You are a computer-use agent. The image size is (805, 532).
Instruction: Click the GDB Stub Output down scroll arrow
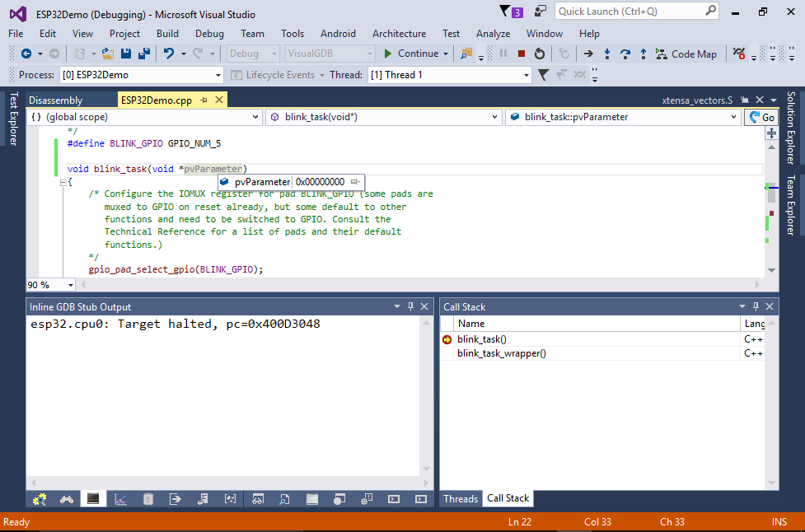click(x=426, y=469)
